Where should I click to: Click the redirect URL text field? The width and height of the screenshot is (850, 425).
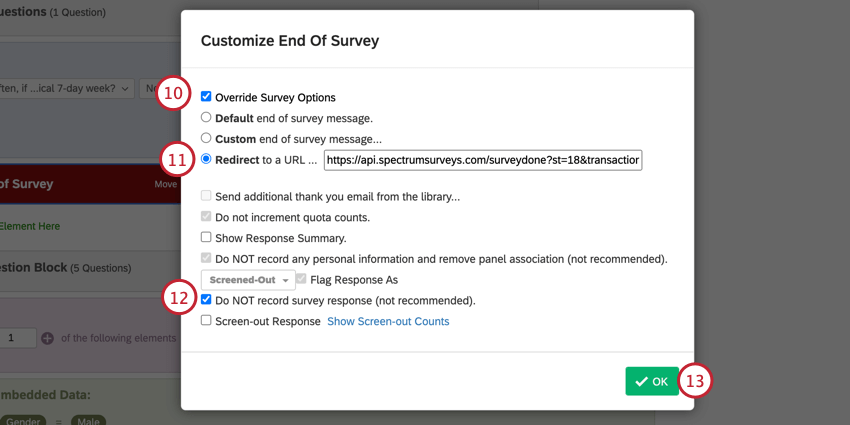click(482, 160)
